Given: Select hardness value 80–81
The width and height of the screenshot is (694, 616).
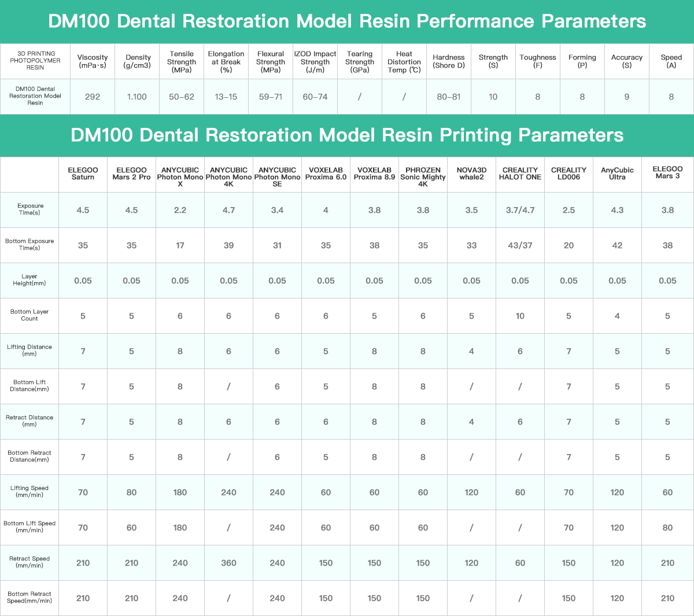Looking at the screenshot, I should click(449, 97).
